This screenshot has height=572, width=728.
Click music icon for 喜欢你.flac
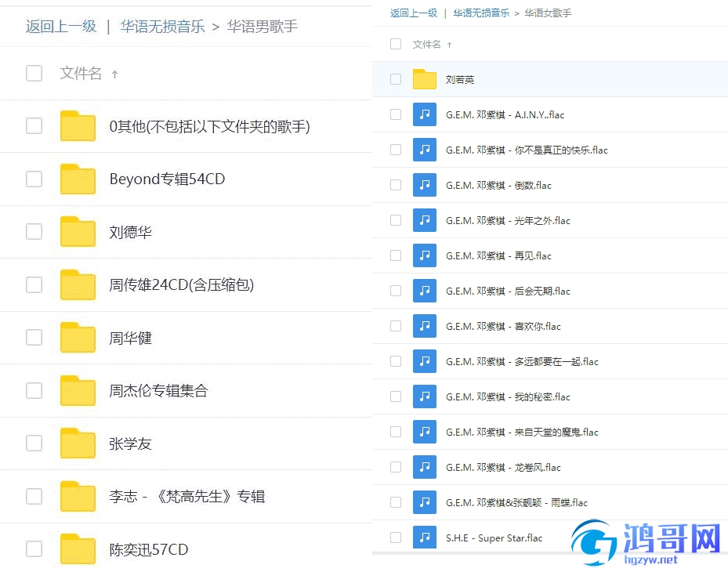pos(425,326)
